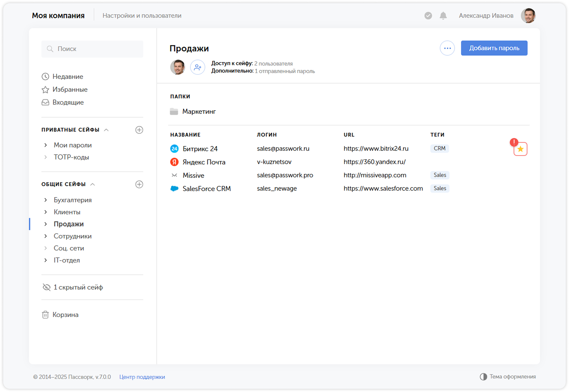Open Missive password entry
This screenshot has width=569, height=392.
pos(193,175)
